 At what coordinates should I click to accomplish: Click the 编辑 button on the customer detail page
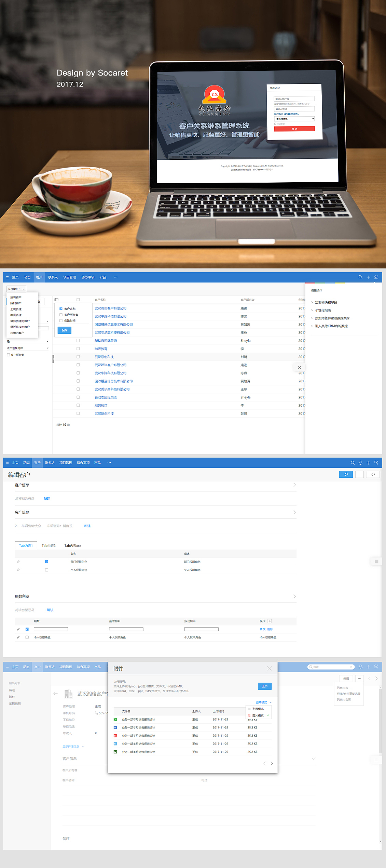(x=346, y=679)
